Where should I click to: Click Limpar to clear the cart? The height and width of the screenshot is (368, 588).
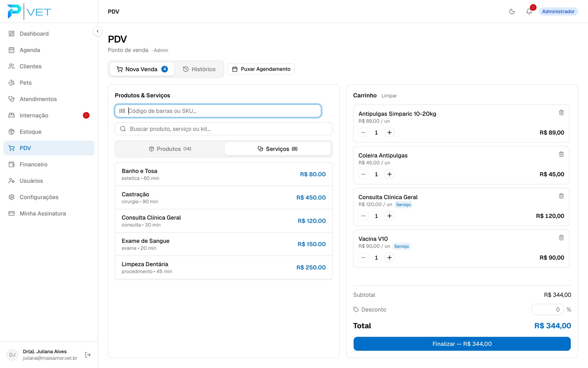point(389,96)
